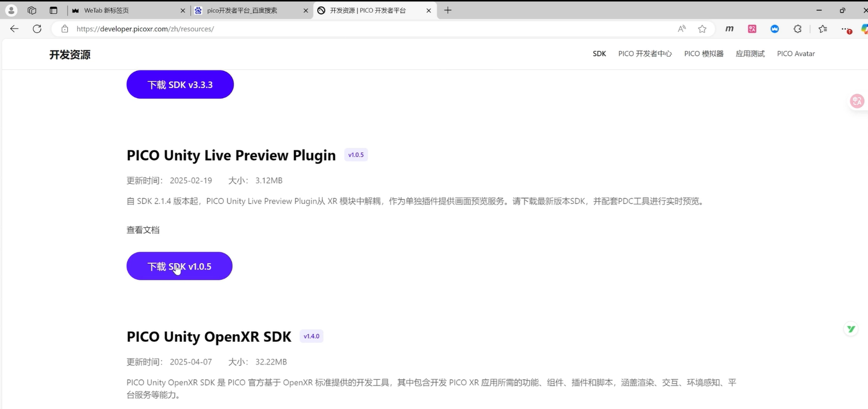Open PICO 开发者中心 navigation item
868x409 pixels.
(645, 54)
